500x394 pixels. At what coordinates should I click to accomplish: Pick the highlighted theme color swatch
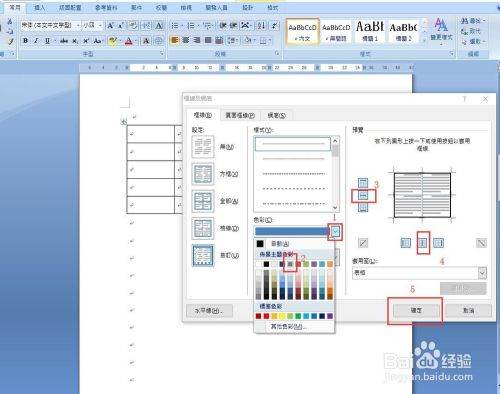pyautogui.click(x=290, y=264)
